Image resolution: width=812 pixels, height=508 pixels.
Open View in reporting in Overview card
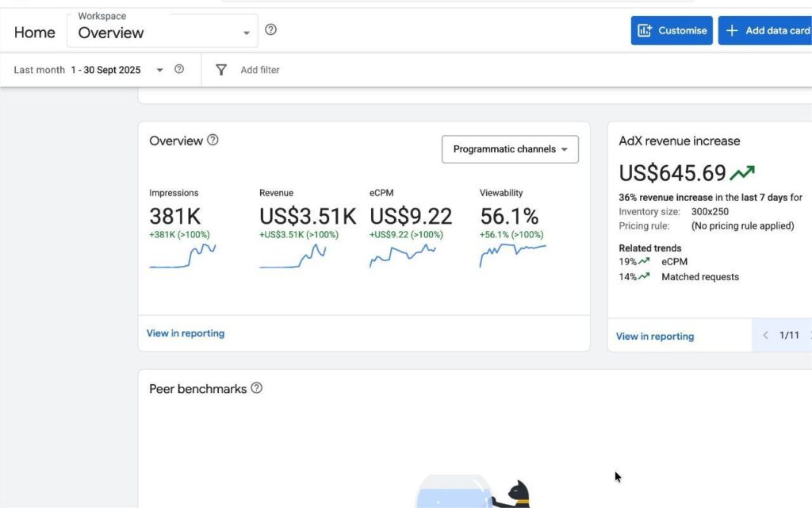186,333
